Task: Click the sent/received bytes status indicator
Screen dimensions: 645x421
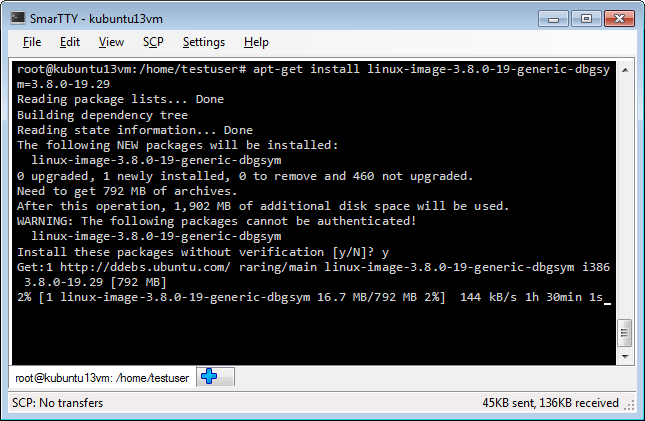Action: click(x=550, y=402)
